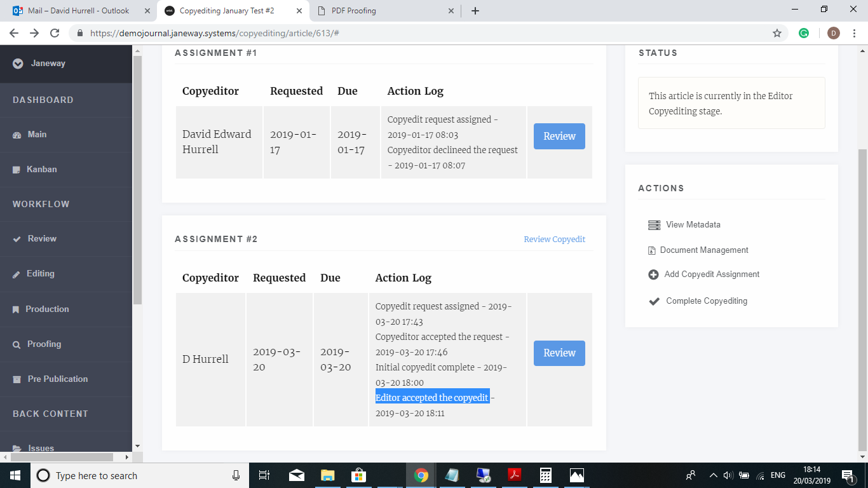Viewport: 868px width, 488px height.
Task: Reload the page
Action: 55,33
